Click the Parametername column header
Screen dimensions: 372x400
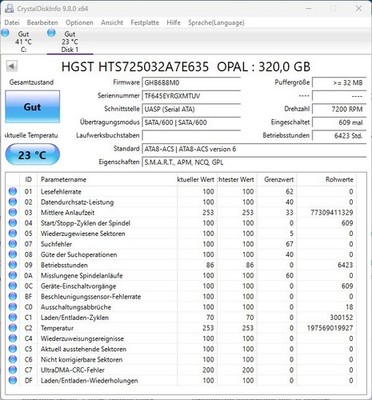tap(107, 179)
